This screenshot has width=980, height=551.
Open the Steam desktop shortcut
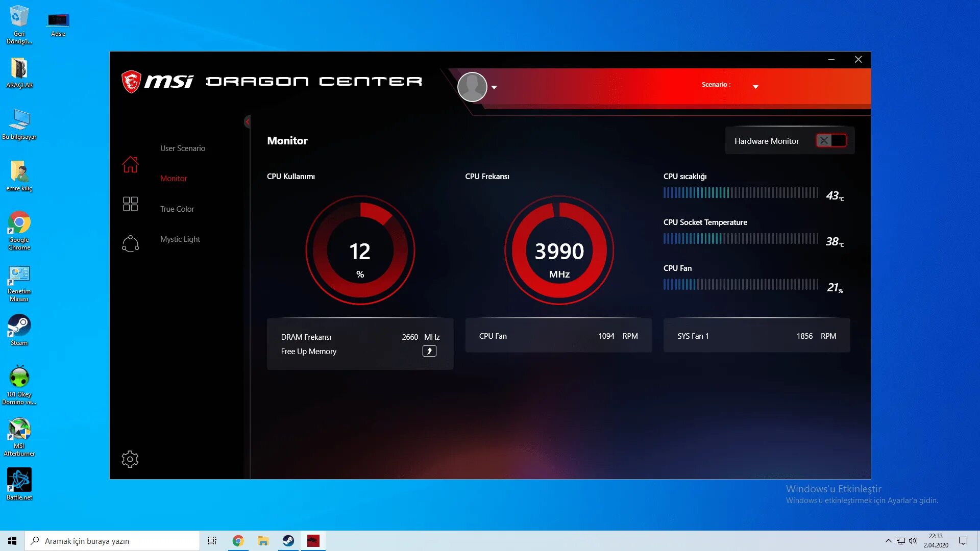tap(19, 330)
